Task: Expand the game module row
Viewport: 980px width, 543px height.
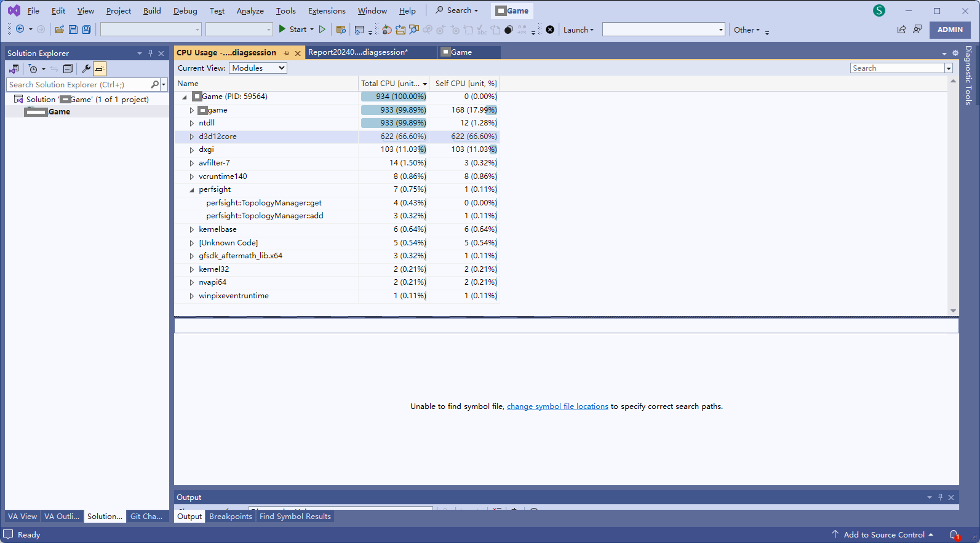Action: coord(191,110)
